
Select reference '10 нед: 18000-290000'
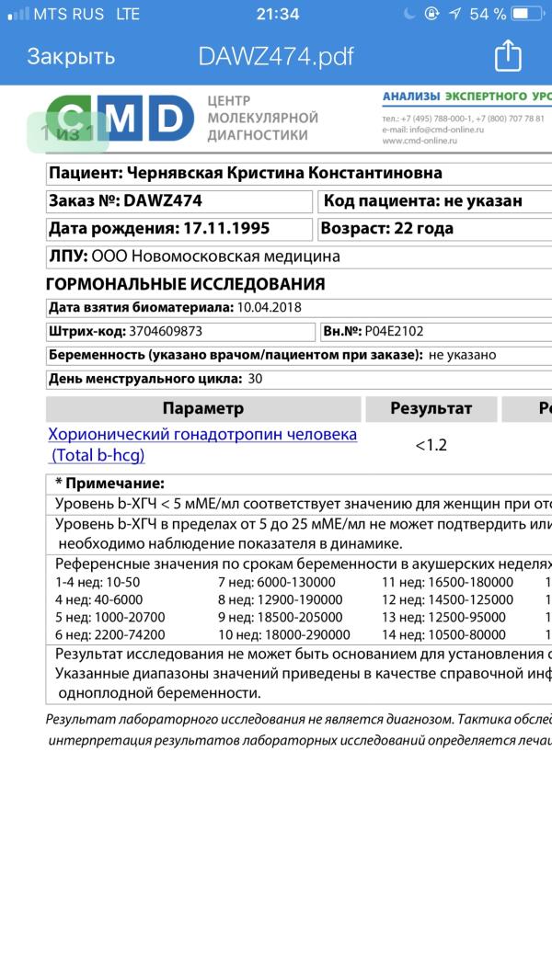coord(283,635)
